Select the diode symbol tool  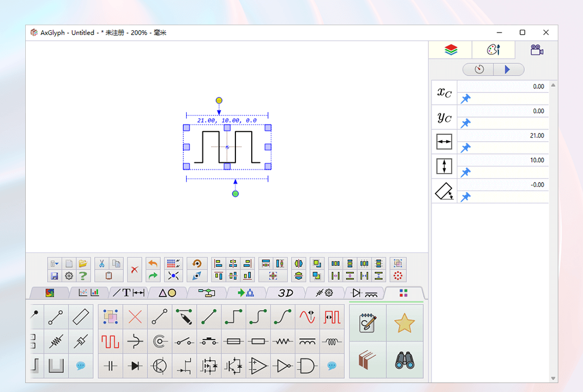[x=135, y=366]
